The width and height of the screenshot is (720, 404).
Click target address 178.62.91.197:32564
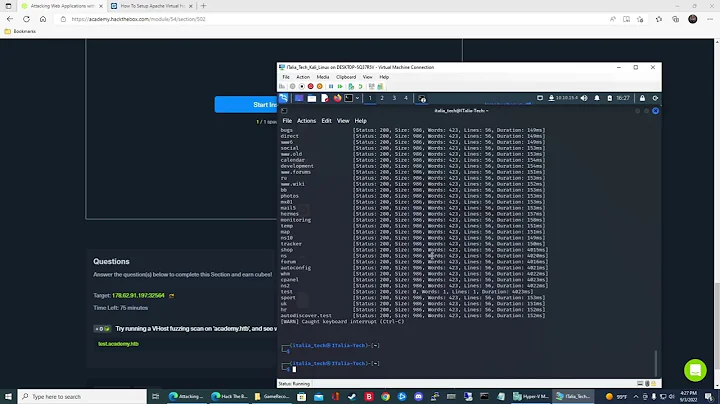138,296
